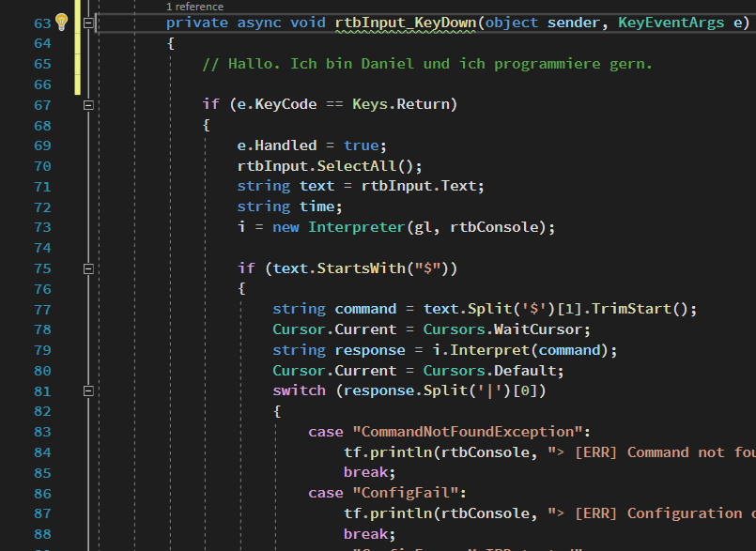Viewport: 756px width, 551px height.
Task: Collapse the switch statement on line 81
Action: 88,391
